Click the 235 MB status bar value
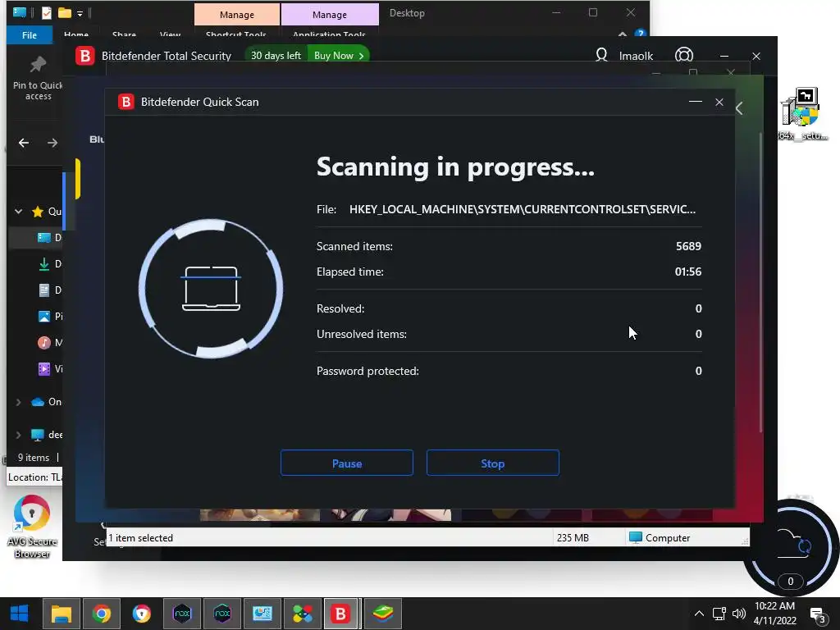Image resolution: width=840 pixels, height=630 pixels. click(x=573, y=538)
